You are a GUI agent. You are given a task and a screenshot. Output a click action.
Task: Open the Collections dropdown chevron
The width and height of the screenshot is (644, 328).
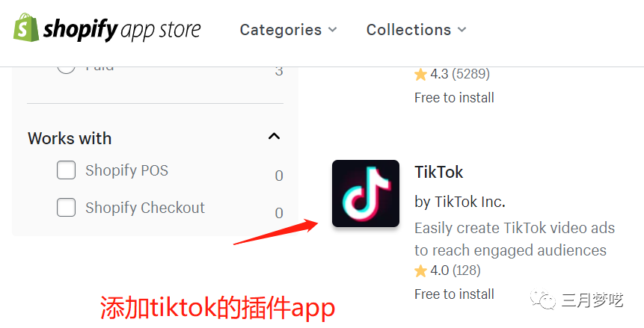coord(462,30)
